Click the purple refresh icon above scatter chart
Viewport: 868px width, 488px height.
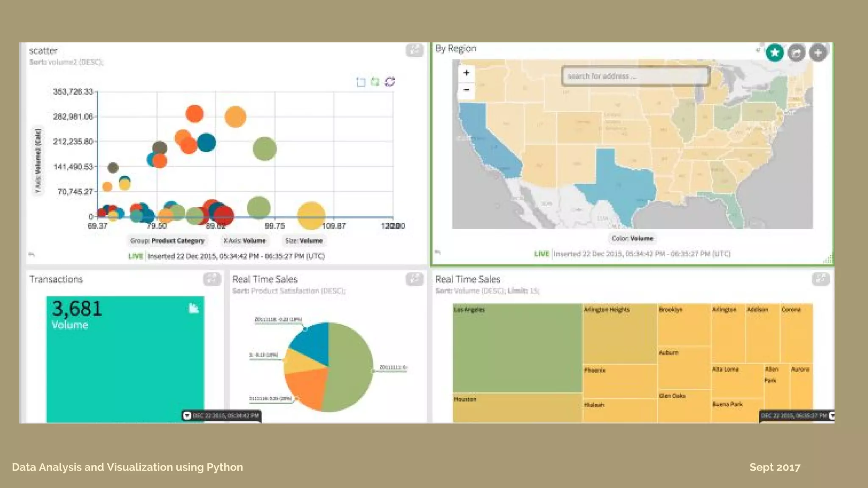[390, 81]
